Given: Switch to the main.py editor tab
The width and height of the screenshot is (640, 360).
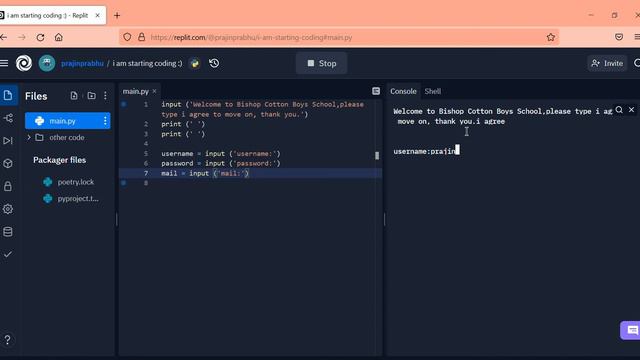Looking at the screenshot, I should [136, 91].
